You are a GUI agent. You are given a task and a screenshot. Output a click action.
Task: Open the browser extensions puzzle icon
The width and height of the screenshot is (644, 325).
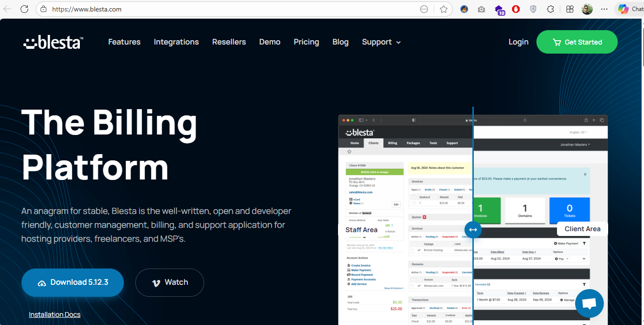click(x=550, y=9)
